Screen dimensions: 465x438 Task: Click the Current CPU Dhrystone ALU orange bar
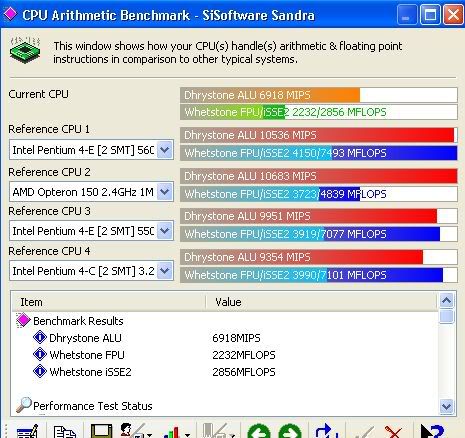pyautogui.click(x=270, y=95)
